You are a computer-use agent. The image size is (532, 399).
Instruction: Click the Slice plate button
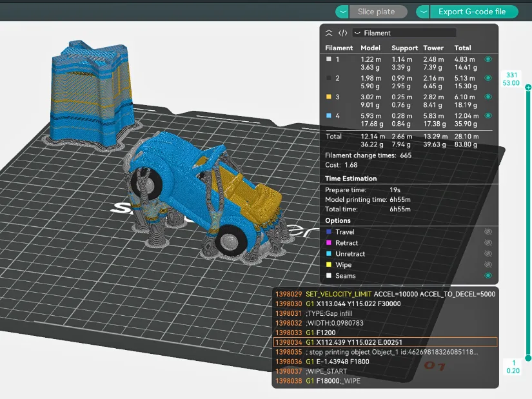[378, 12]
